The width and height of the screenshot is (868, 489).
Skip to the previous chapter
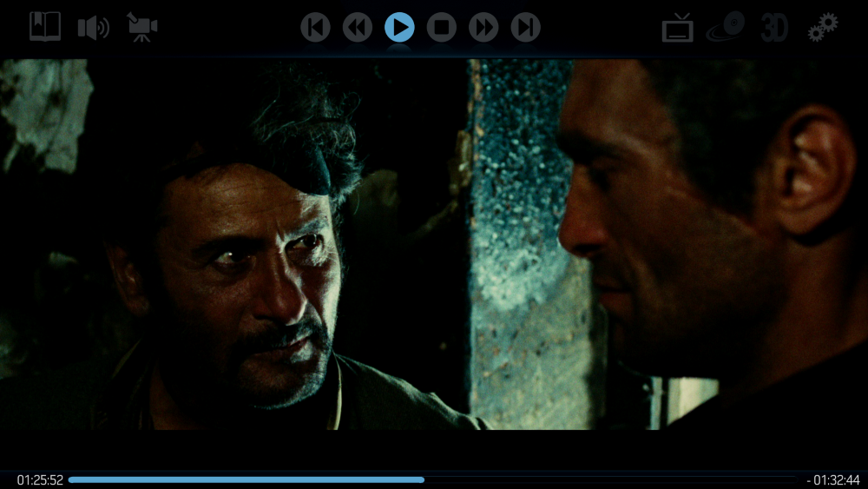pos(315,28)
